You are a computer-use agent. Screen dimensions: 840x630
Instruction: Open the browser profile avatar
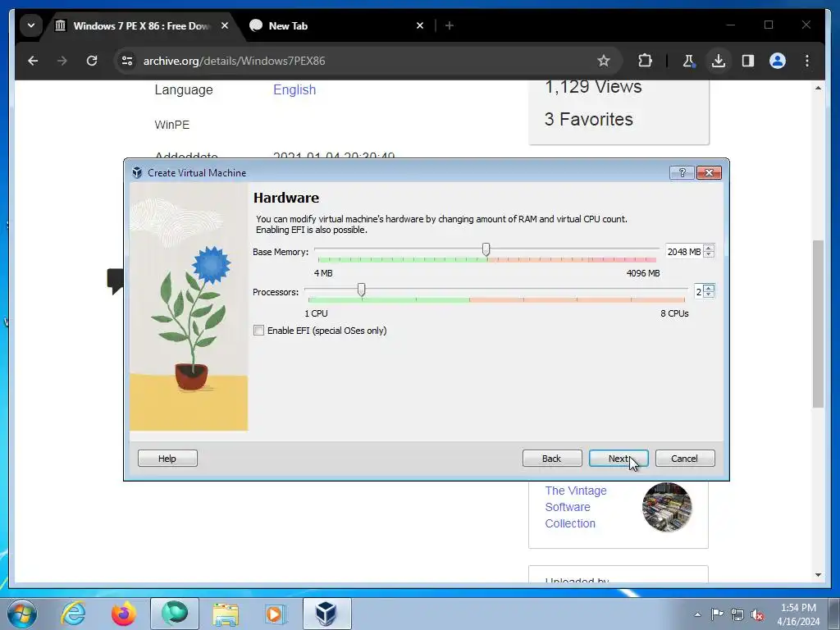[x=778, y=61]
